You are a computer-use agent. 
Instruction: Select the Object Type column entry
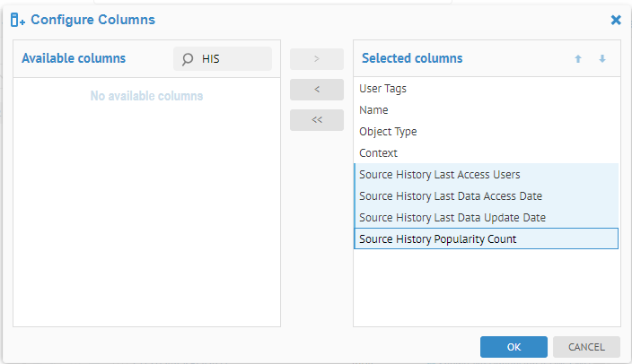pos(388,132)
